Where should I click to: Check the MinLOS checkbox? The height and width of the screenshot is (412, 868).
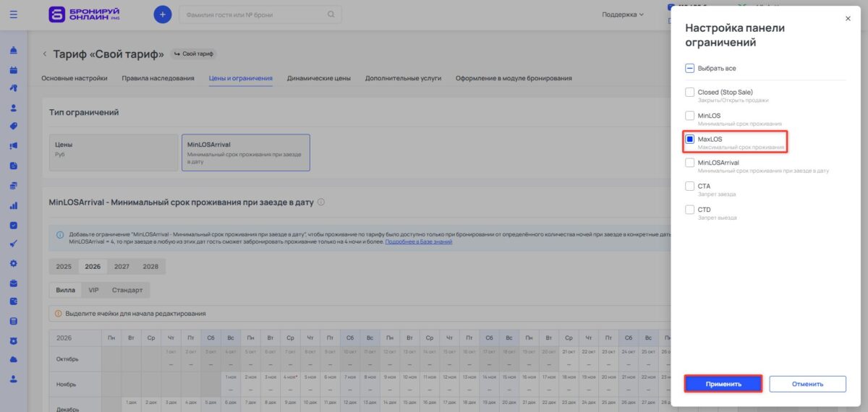click(x=690, y=116)
